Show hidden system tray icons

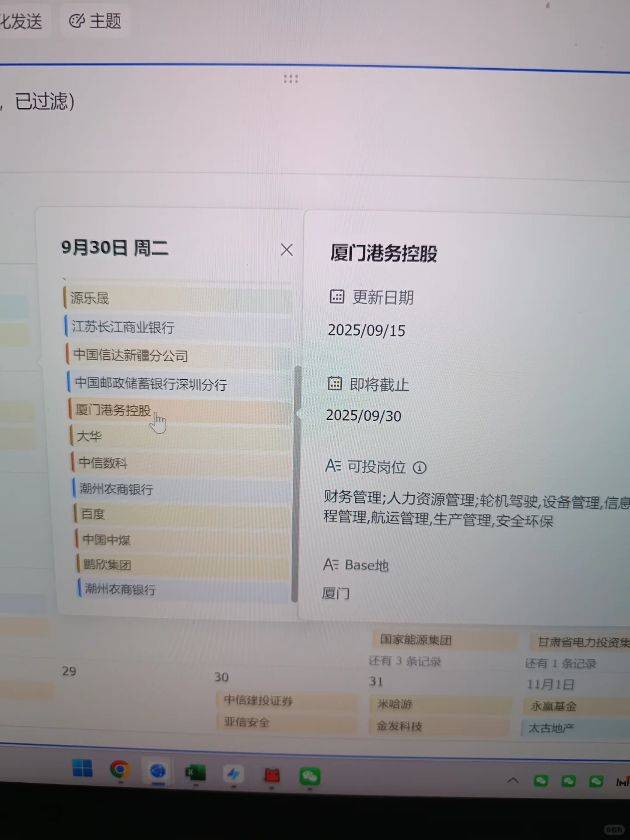[513, 780]
